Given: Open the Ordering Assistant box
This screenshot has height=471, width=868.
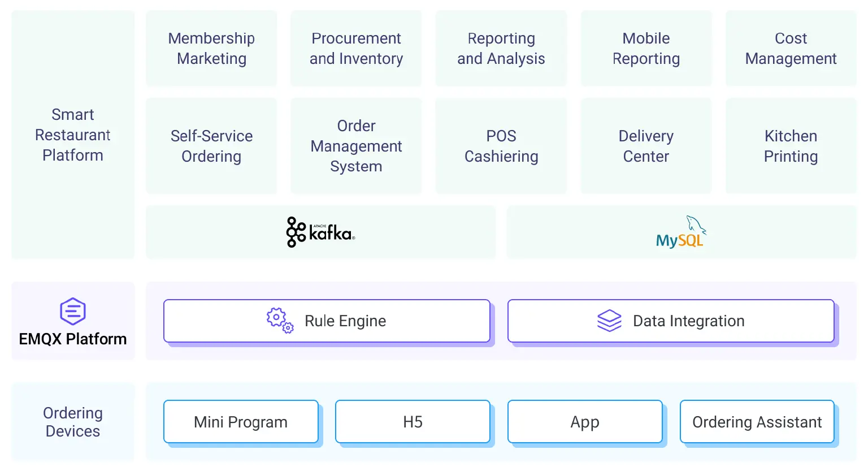Looking at the screenshot, I should (x=757, y=422).
